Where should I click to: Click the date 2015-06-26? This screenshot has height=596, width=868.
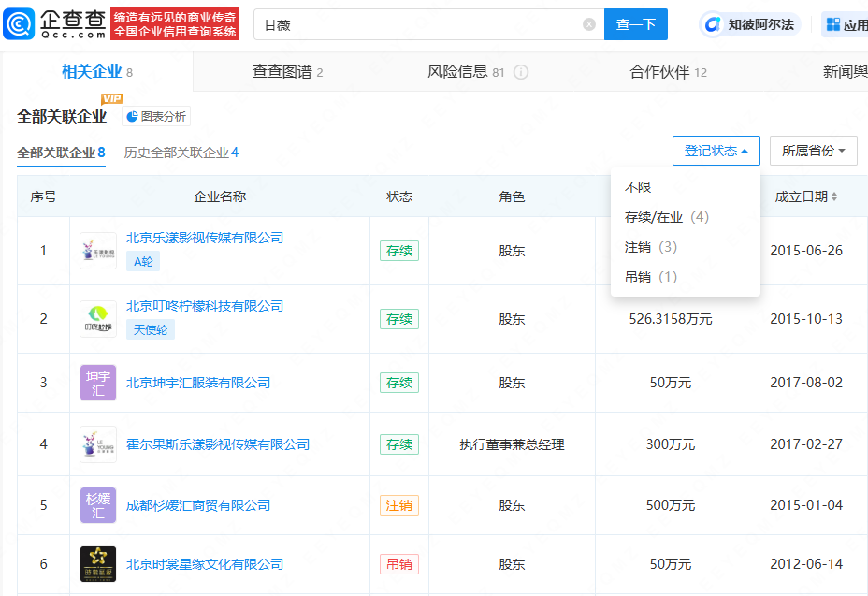pyautogui.click(x=806, y=251)
